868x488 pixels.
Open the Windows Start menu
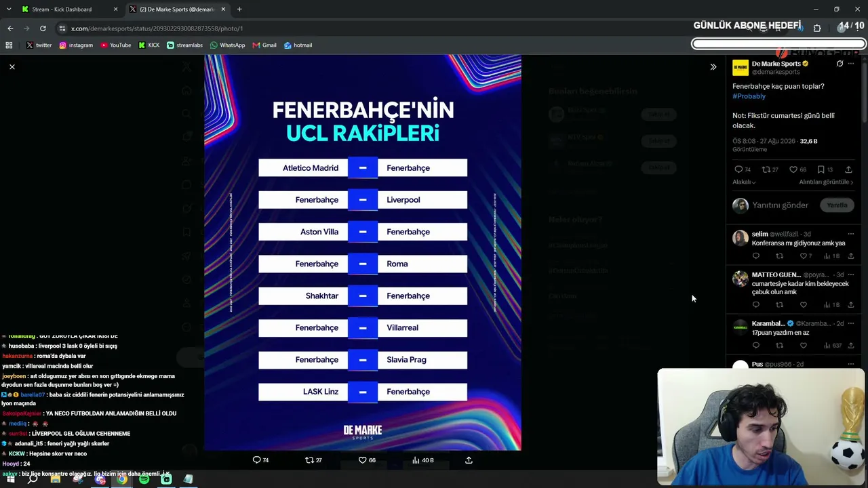pos(10,479)
